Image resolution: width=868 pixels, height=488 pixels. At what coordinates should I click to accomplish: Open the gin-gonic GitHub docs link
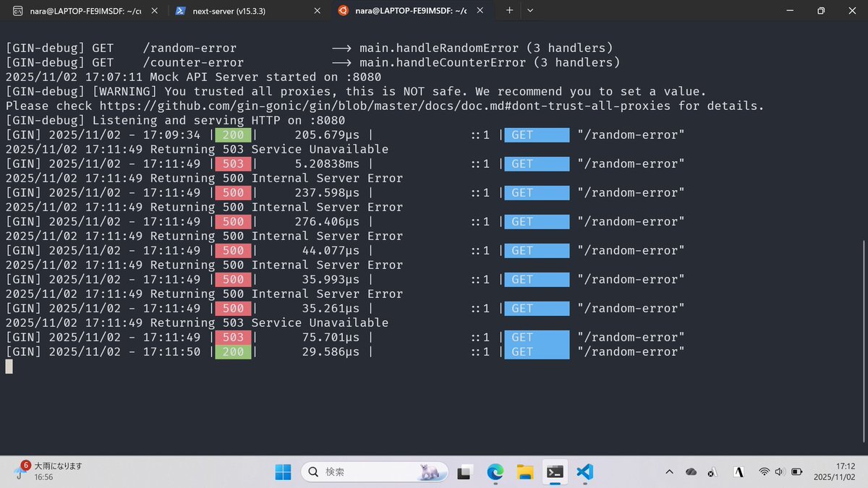(x=431, y=106)
